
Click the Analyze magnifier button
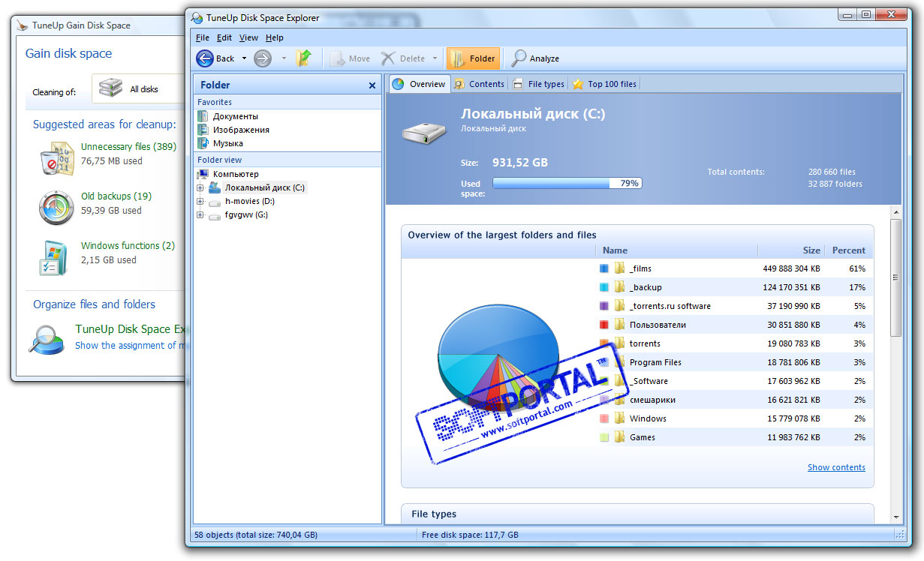pyautogui.click(x=535, y=58)
